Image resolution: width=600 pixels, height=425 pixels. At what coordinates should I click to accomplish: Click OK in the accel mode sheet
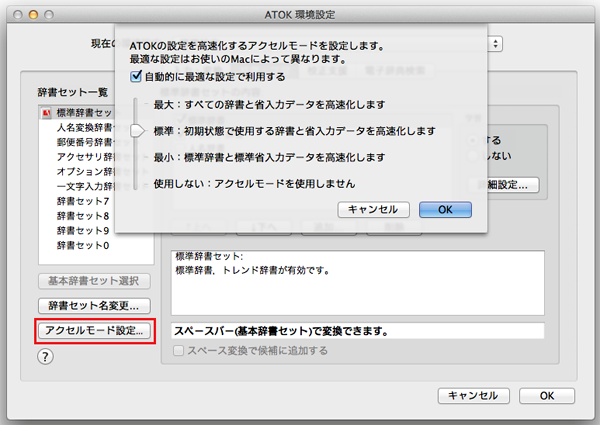click(x=445, y=210)
